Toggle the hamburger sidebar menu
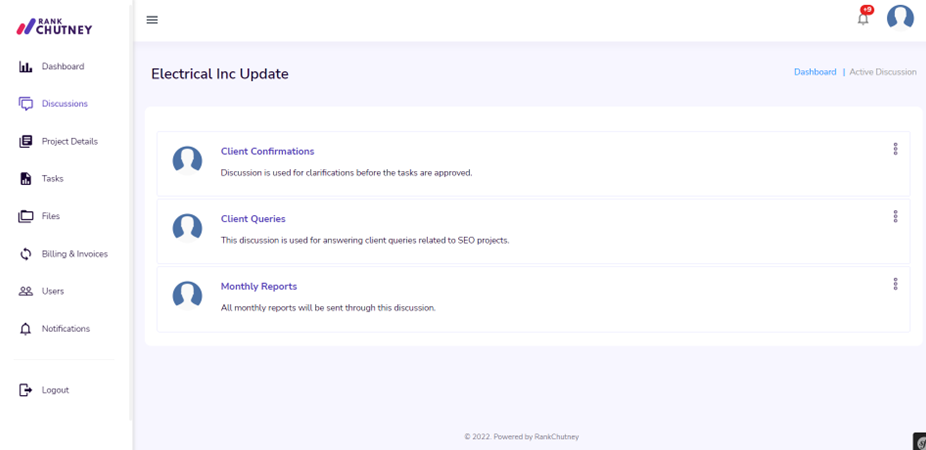 click(152, 20)
